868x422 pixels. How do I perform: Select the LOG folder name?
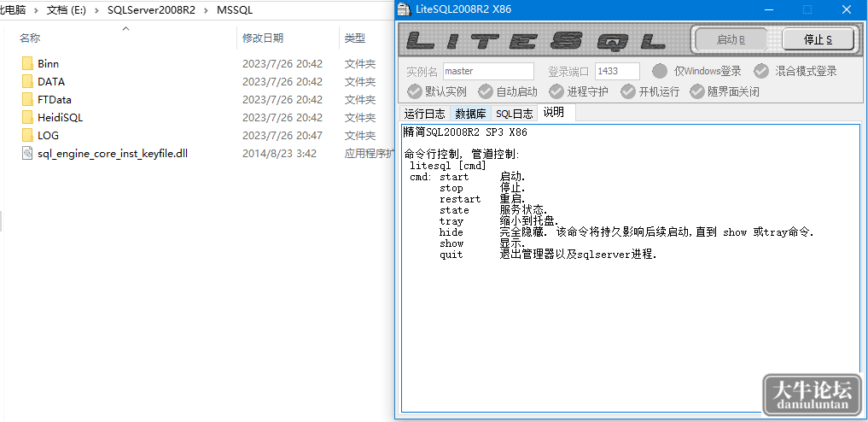[x=48, y=136]
